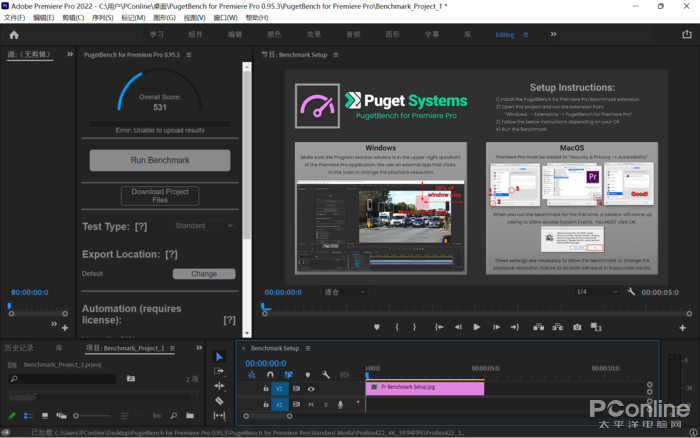This screenshot has width=700, height=438.
Task: Enable voice-over record on A1
Action: [340, 405]
